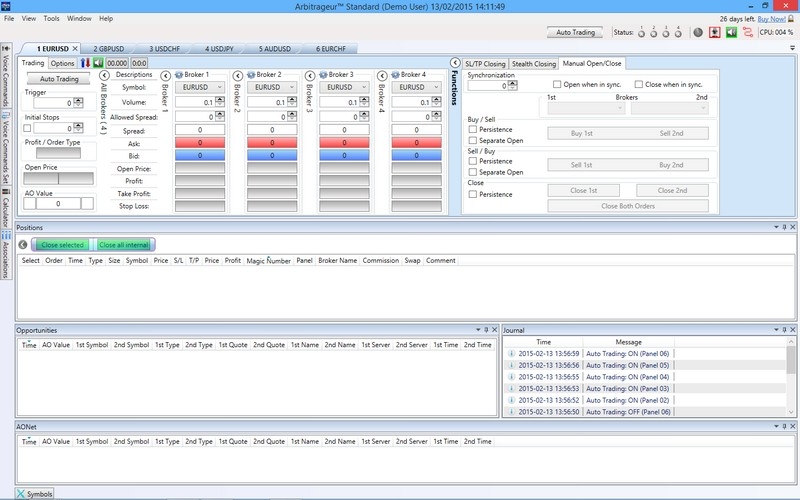Image resolution: width=800 pixels, height=500 pixels.
Task: Open Broker 3 EURUSD symbol dropdown
Action: point(344,87)
